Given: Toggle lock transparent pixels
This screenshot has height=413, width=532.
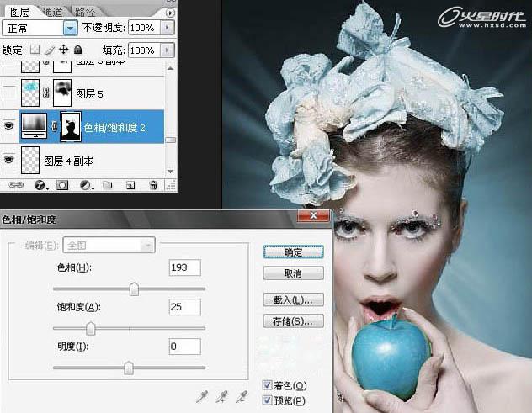Looking at the screenshot, I should (x=35, y=50).
